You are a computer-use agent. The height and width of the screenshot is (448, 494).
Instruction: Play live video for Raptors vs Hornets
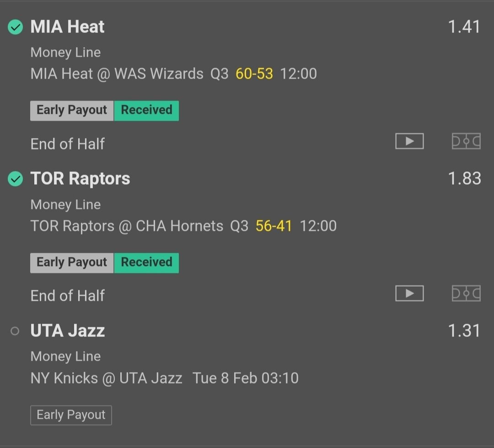pos(409,293)
